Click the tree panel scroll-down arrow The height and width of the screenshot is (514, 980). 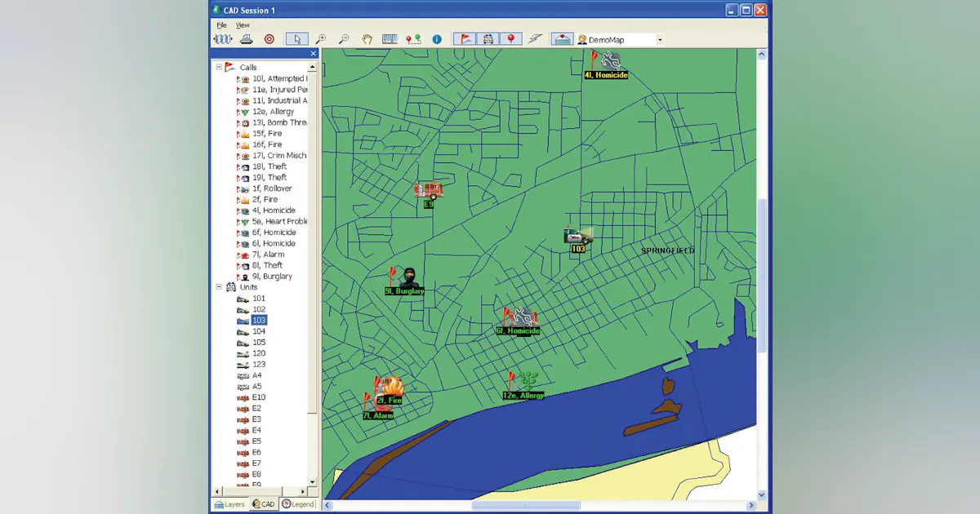pyautogui.click(x=314, y=481)
